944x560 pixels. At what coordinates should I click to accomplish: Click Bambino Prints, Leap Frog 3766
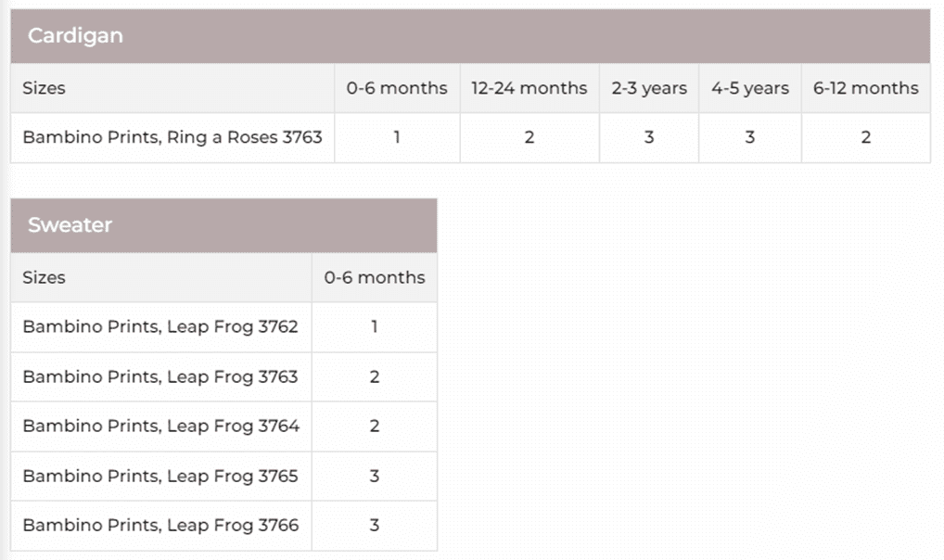pyautogui.click(x=160, y=525)
